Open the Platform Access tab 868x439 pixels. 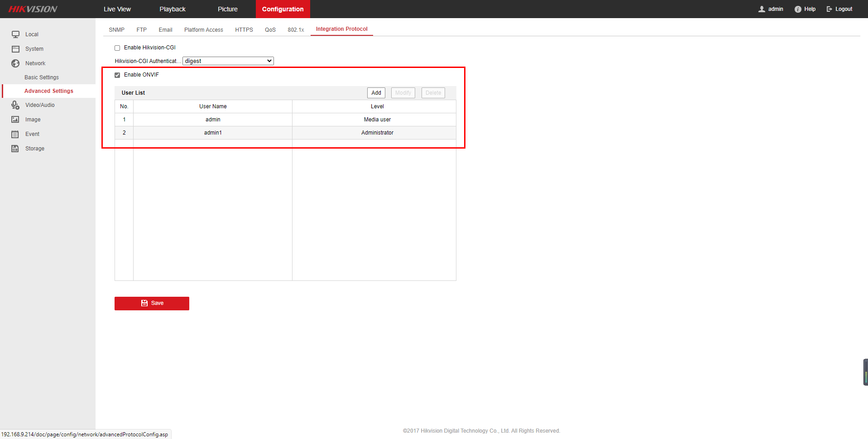204,30
